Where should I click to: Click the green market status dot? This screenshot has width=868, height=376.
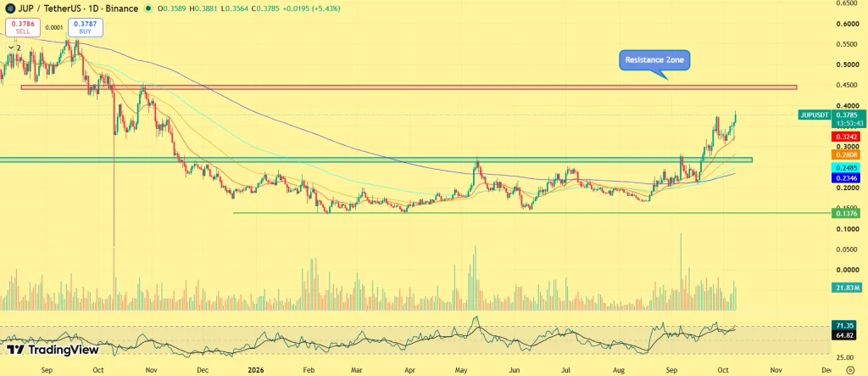[x=147, y=8]
